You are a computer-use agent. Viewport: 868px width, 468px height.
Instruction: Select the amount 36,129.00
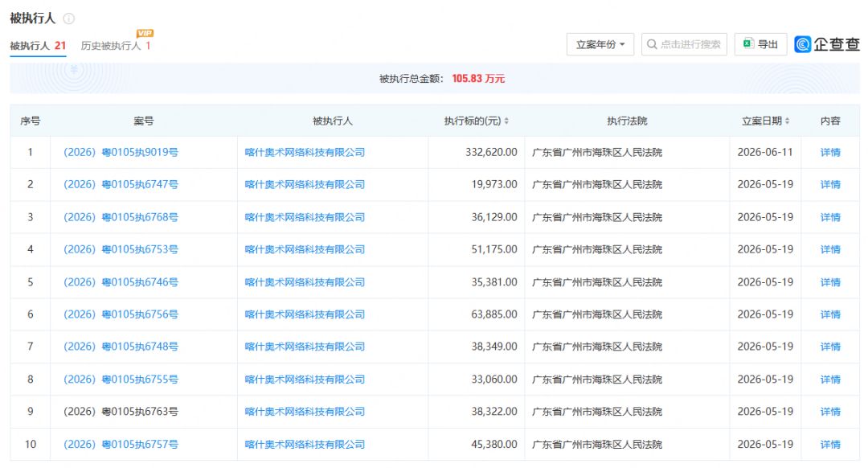pos(494,217)
